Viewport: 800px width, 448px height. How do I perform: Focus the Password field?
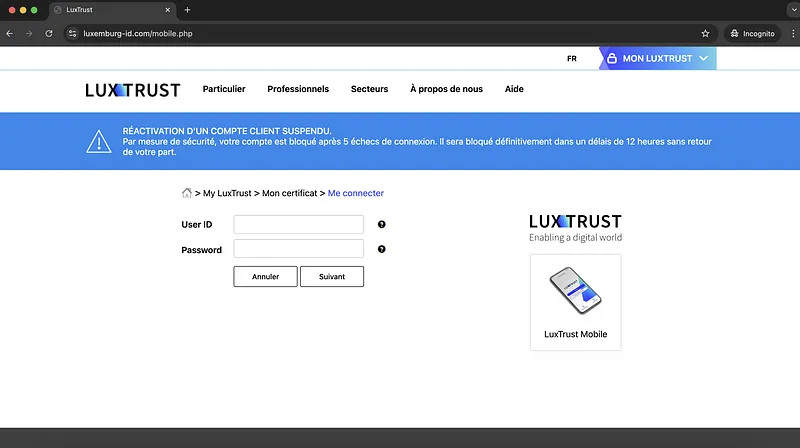pyautogui.click(x=298, y=249)
